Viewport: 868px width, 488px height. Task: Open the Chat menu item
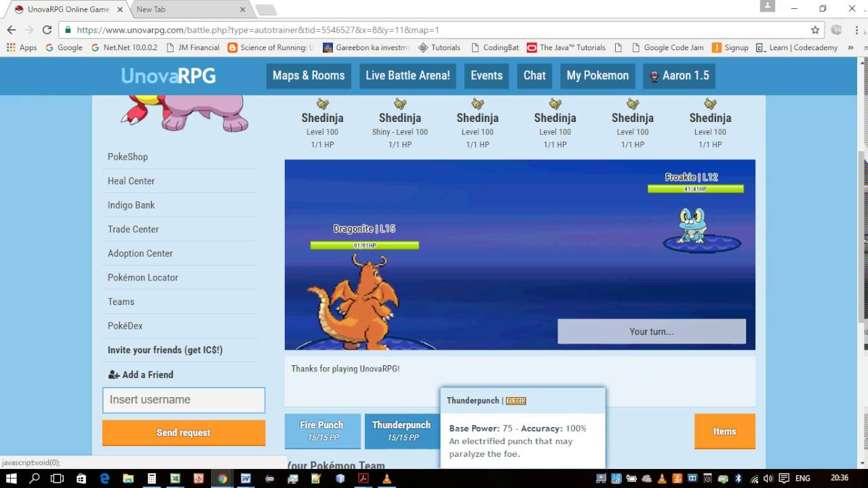point(534,75)
